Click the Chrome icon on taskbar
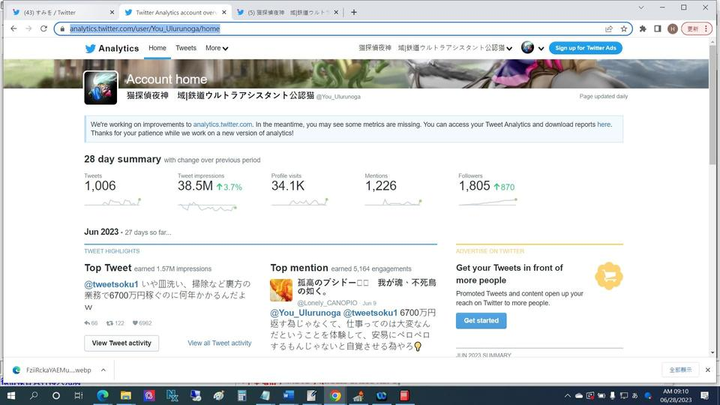The image size is (720, 405). click(x=335, y=395)
